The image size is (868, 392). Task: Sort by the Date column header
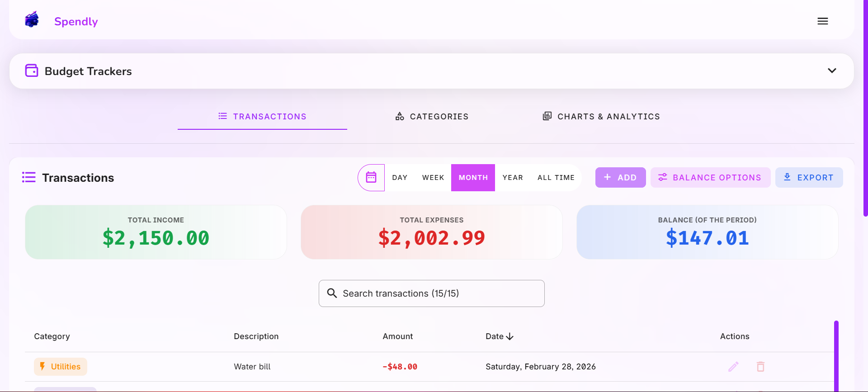point(499,336)
